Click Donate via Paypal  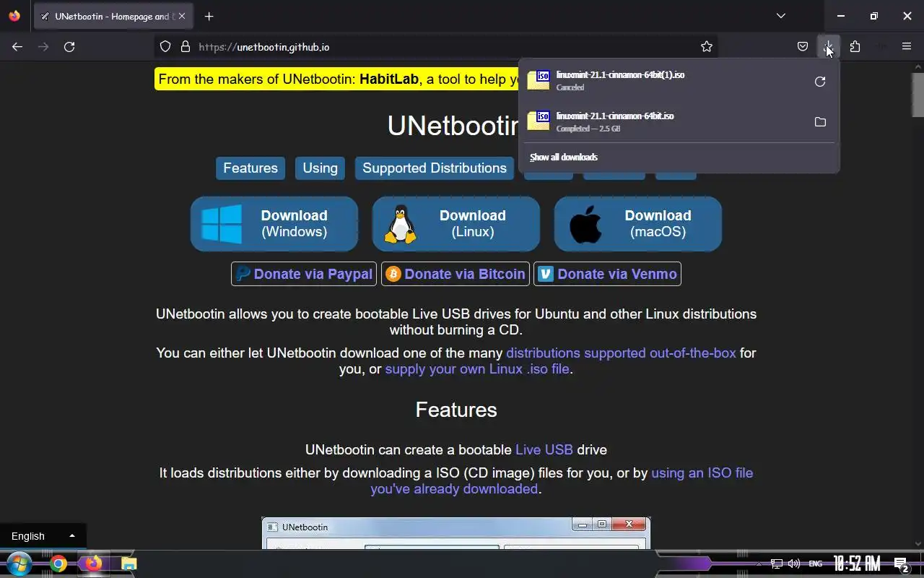coord(304,274)
